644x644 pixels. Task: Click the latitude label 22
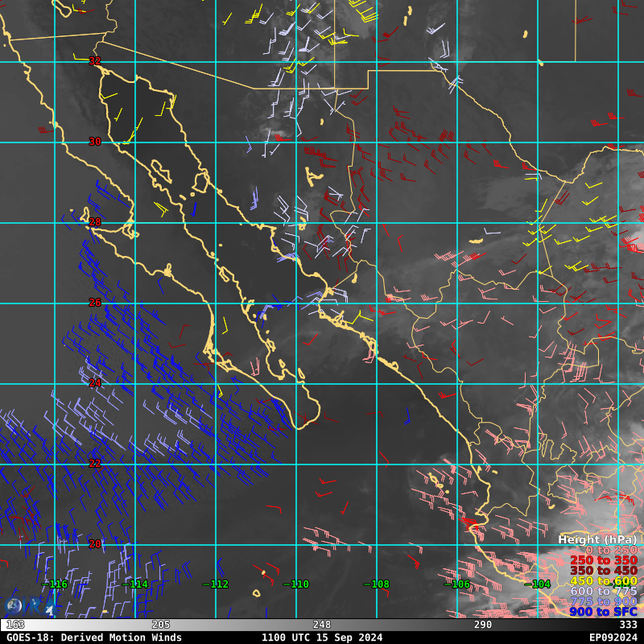(x=95, y=464)
